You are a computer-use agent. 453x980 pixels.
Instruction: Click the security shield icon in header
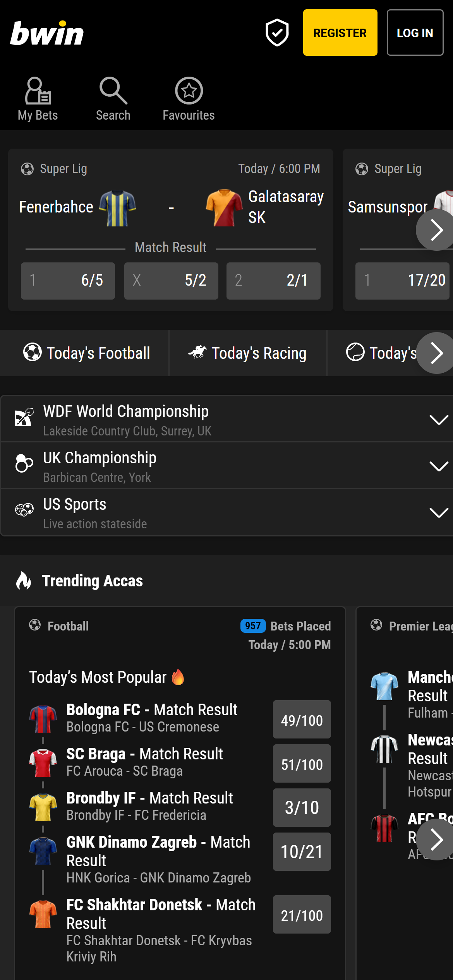click(x=276, y=33)
